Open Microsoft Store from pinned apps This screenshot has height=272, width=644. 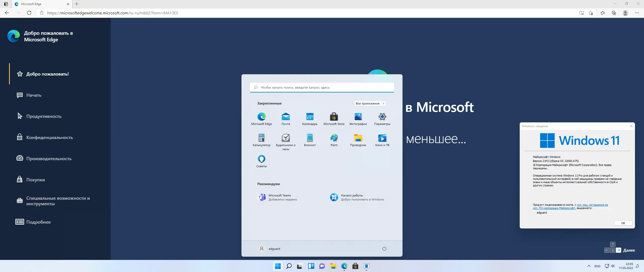[334, 117]
